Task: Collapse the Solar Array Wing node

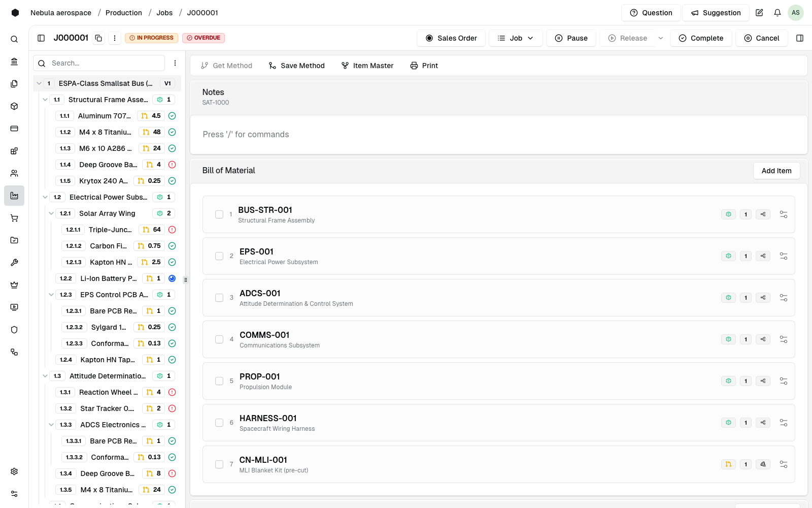Action: click(x=51, y=213)
